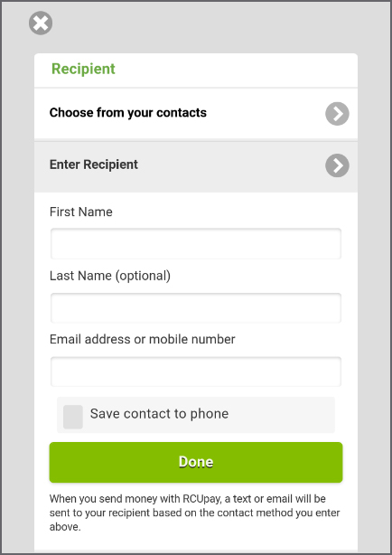Click the arrow icon beside Choose from your contacts

pos(337,114)
